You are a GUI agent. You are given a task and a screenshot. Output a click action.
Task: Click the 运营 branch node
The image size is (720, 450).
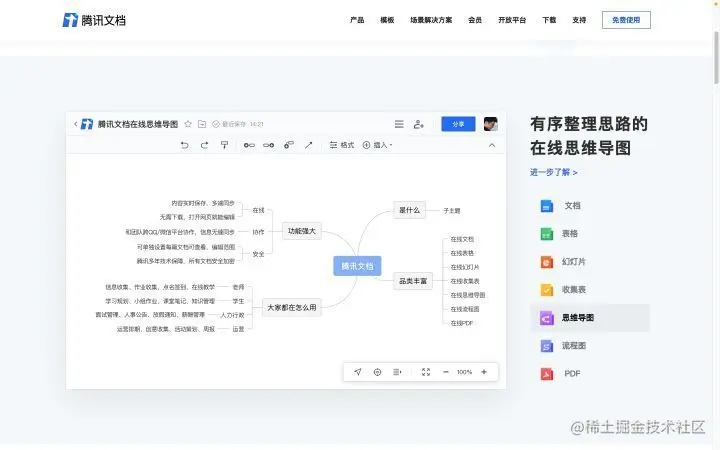click(238, 329)
